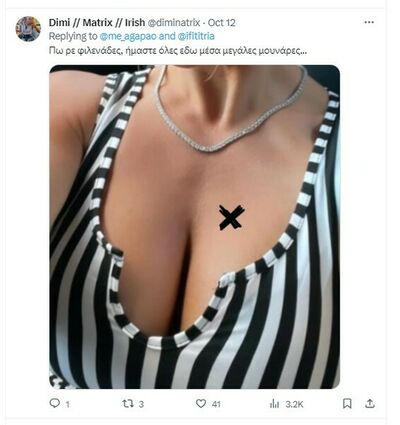This screenshot has height=425, width=400.
Task: Open the three-dot more options menu
Action: [x=369, y=22]
